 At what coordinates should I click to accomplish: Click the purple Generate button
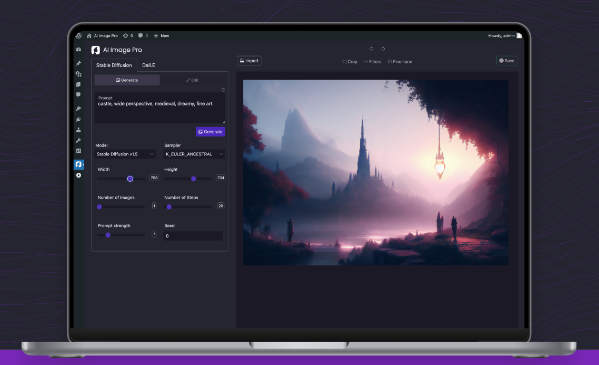tap(210, 132)
